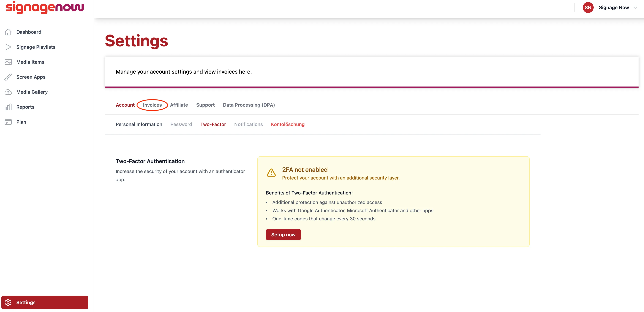View Reports from the sidebar

click(25, 107)
